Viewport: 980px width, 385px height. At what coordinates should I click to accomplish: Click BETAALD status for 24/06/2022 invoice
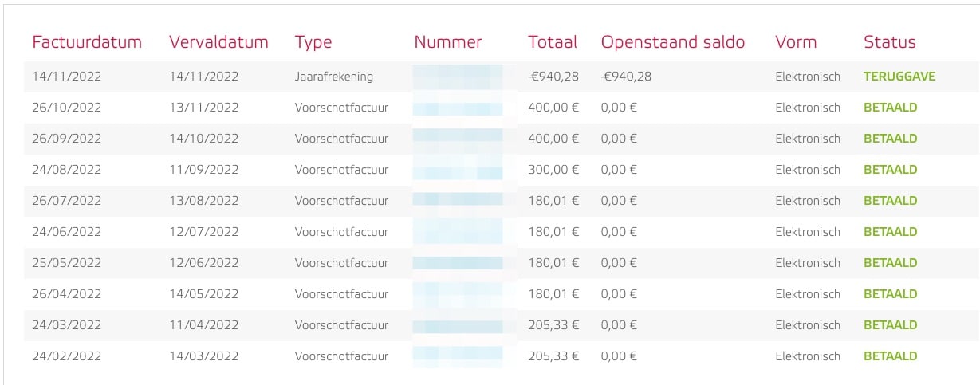(891, 232)
